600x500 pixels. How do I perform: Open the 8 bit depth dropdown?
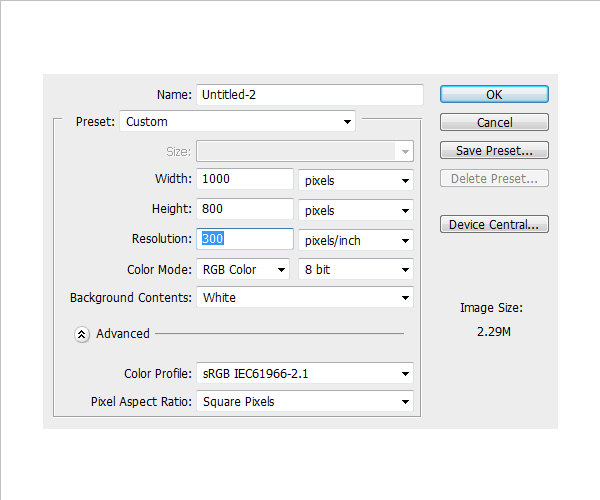click(x=356, y=270)
